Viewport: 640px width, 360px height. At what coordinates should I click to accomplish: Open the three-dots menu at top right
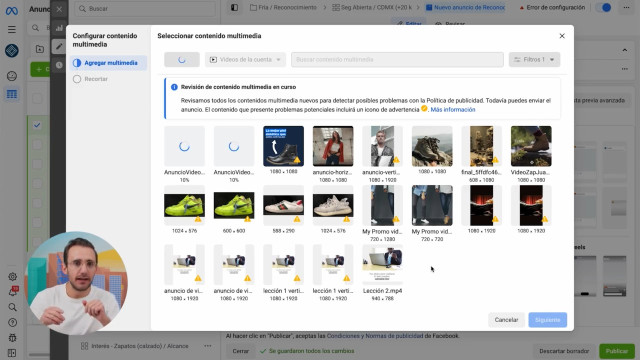626,7
